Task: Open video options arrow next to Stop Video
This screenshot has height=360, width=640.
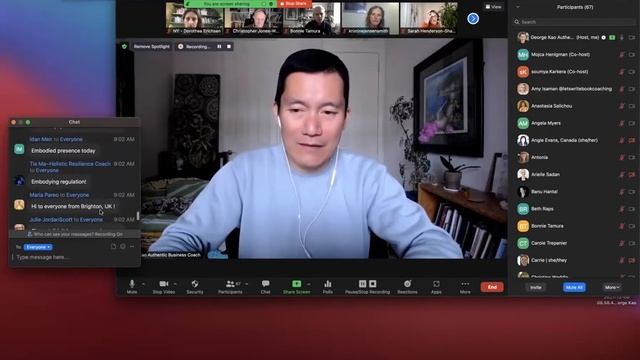Action: pyautogui.click(x=176, y=284)
